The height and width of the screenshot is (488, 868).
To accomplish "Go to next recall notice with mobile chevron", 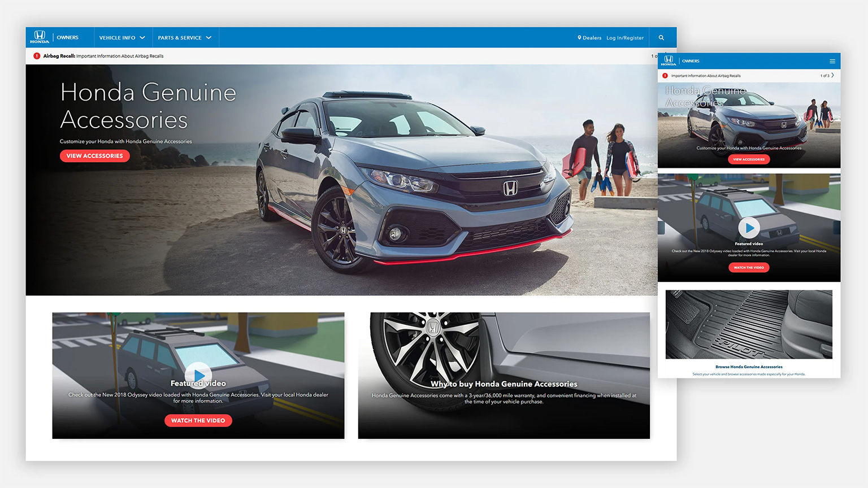I will [833, 75].
